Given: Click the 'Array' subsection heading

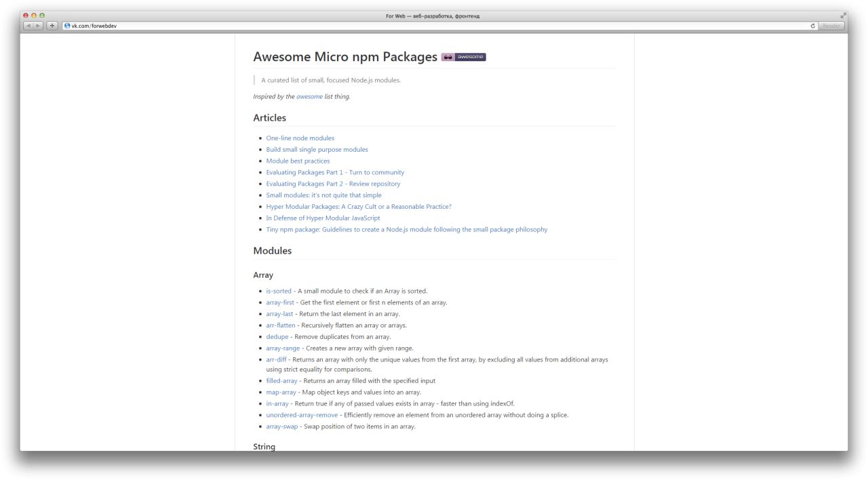Looking at the screenshot, I should pos(263,275).
